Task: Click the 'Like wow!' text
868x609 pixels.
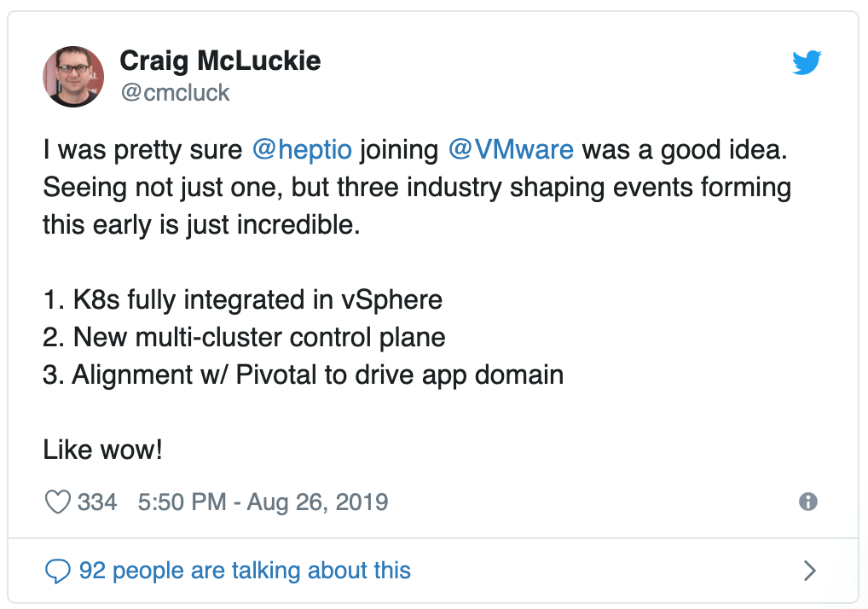Action: [103, 449]
